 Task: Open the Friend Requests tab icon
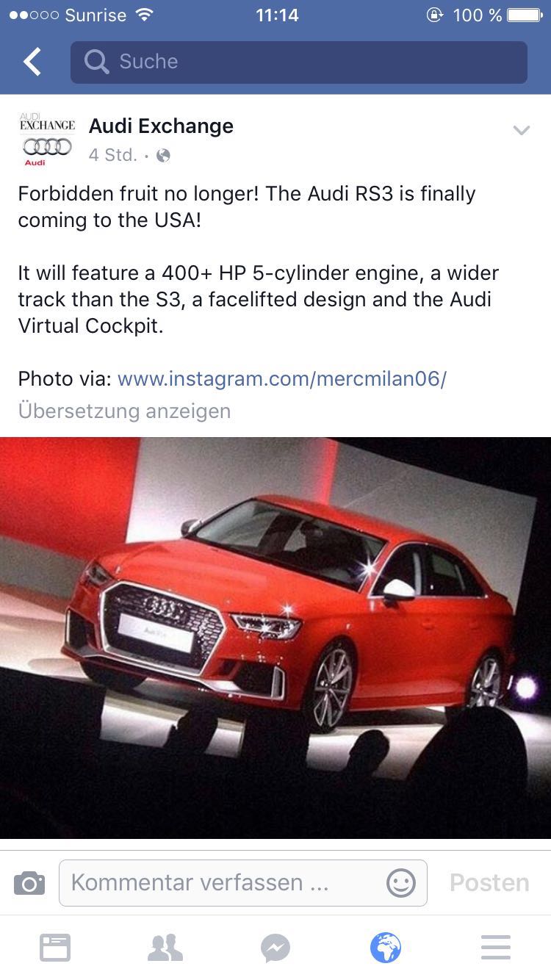click(x=165, y=948)
